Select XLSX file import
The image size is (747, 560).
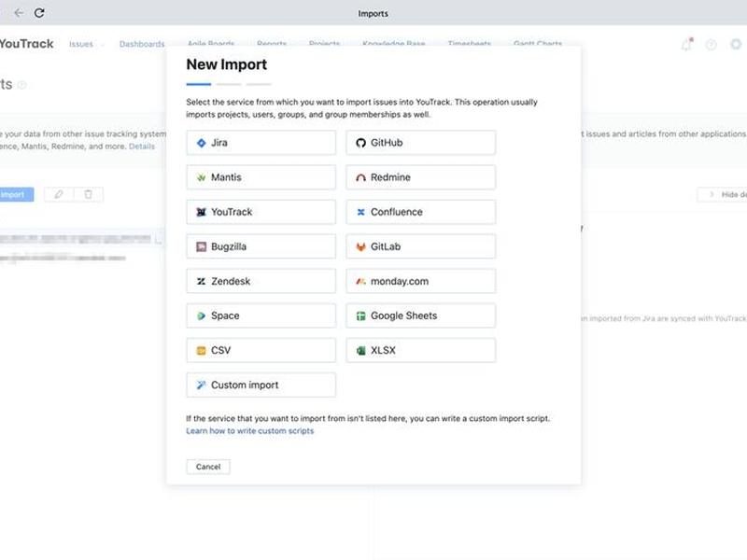click(421, 351)
